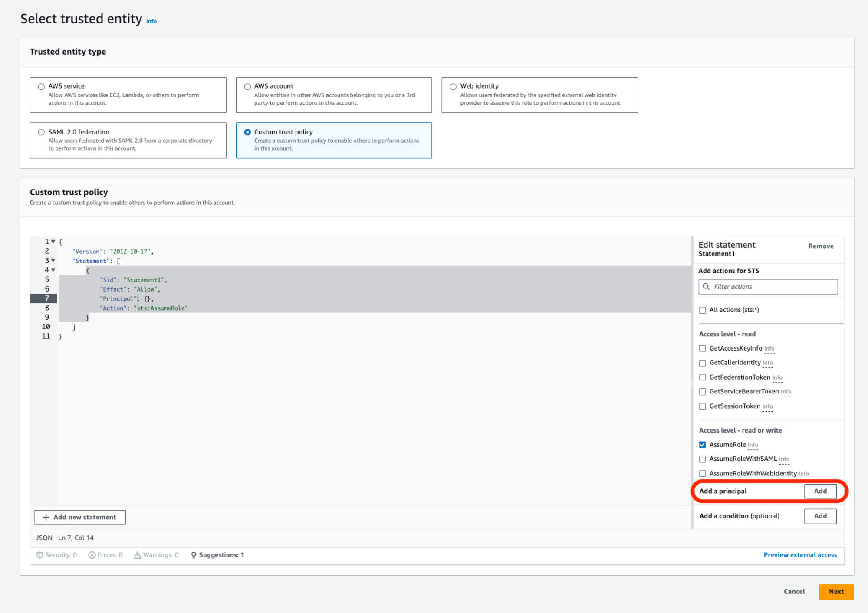This screenshot has height=613, width=868.
Task: Click the "Action": "sts:AssumeRole" line
Action: [x=144, y=308]
